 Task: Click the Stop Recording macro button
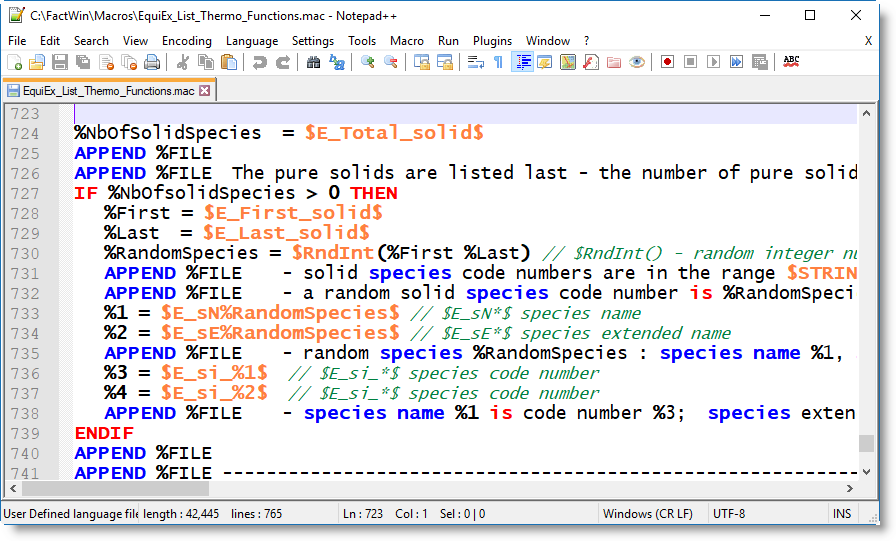point(690,62)
